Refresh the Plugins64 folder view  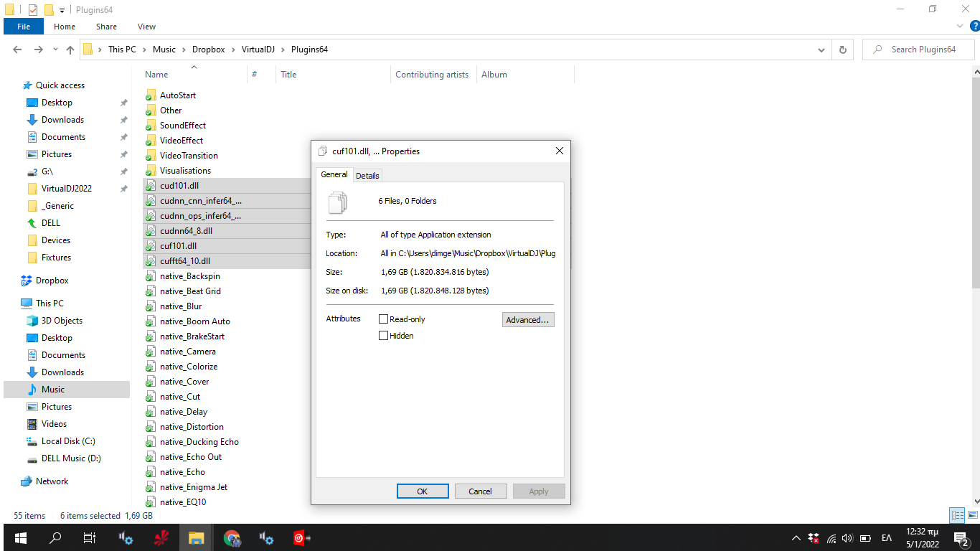(x=842, y=50)
